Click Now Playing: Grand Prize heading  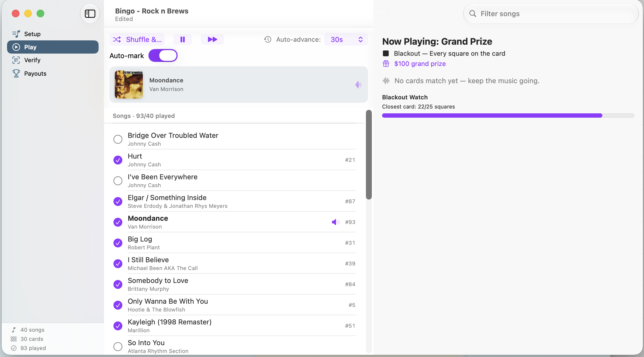tap(437, 42)
